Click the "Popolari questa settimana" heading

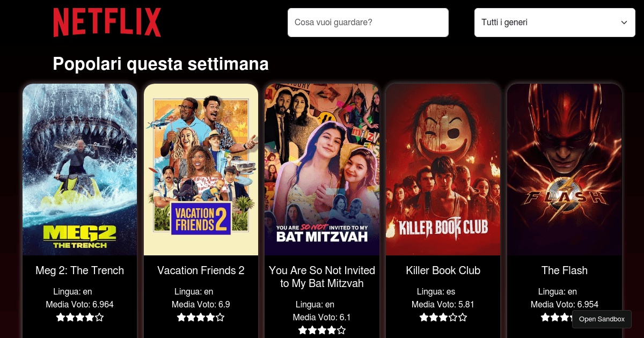point(160,64)
